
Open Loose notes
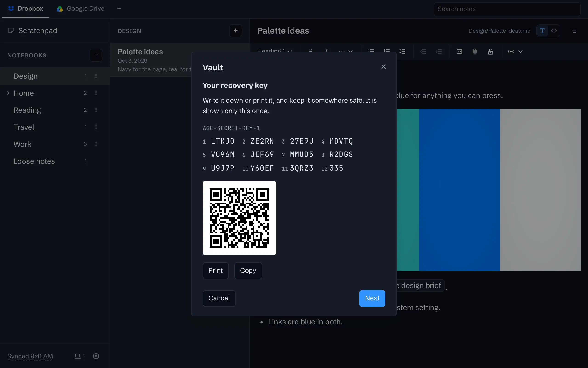point(55,161)
